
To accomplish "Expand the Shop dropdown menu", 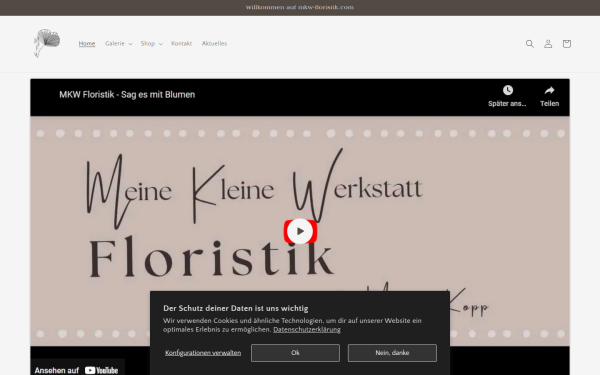I will (x=152, y=44).
